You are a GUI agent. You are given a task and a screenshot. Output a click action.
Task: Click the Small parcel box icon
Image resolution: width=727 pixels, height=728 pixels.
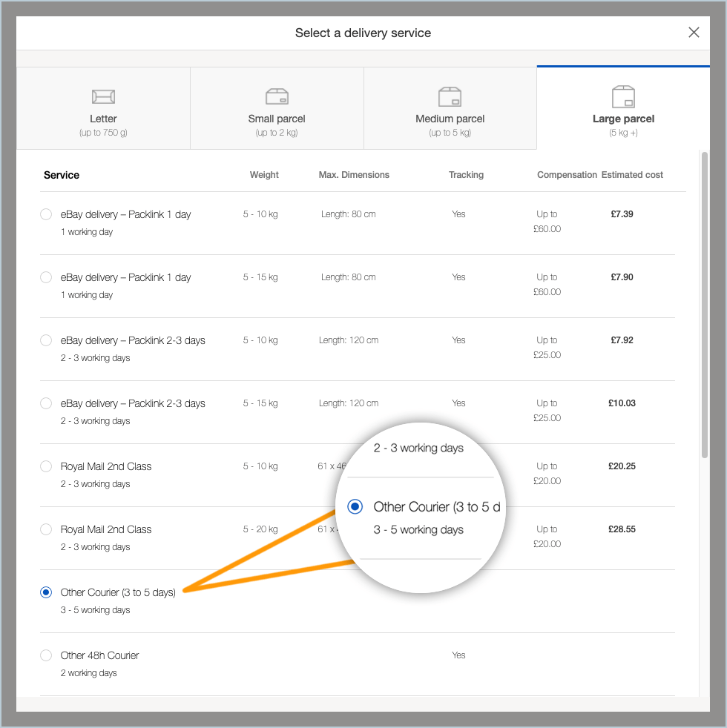[277, 96]
